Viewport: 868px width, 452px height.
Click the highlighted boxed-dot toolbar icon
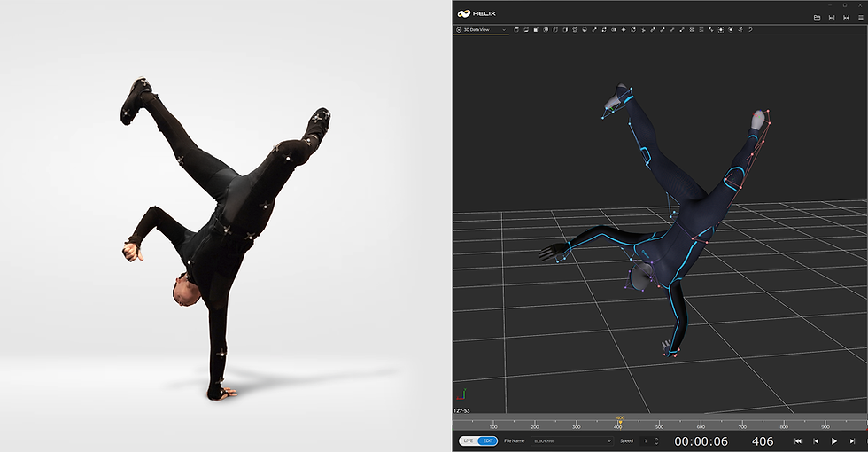click(721, 30)
